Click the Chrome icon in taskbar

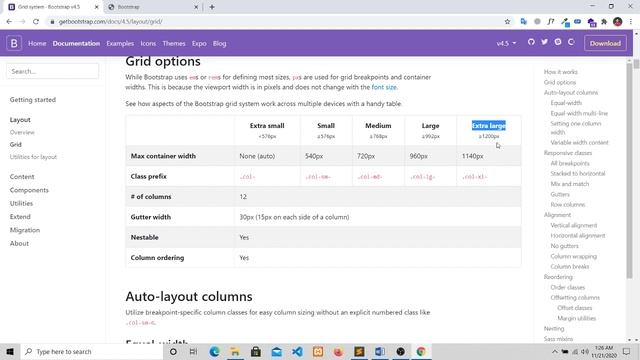pos(421,351)
